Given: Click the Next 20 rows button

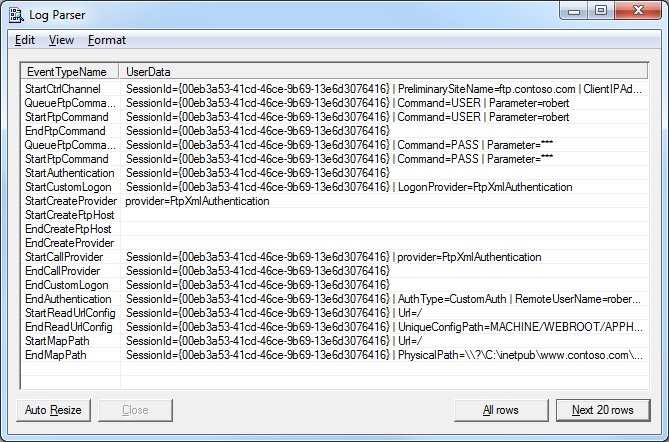Looking at the screenshot, I should coord(602,410).
